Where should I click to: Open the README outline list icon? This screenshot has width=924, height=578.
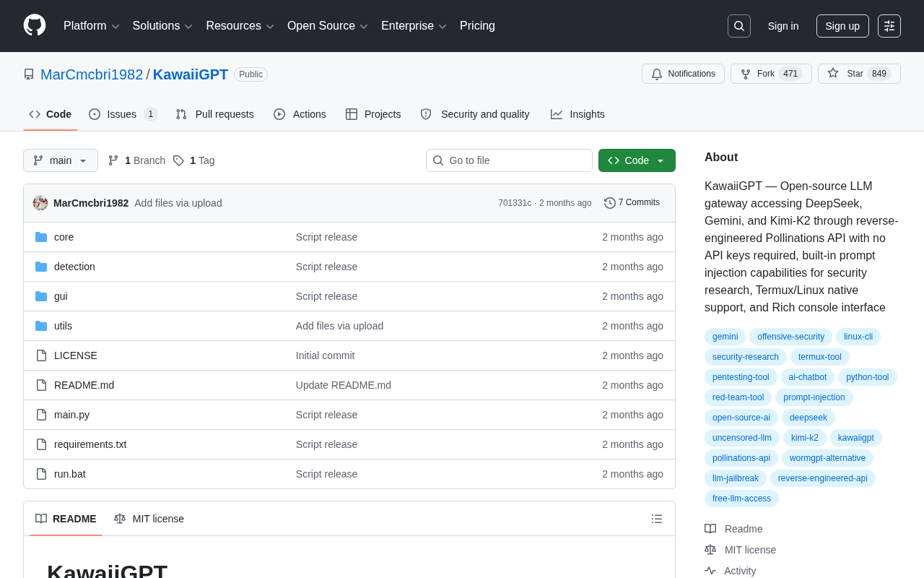pos(657,519)
